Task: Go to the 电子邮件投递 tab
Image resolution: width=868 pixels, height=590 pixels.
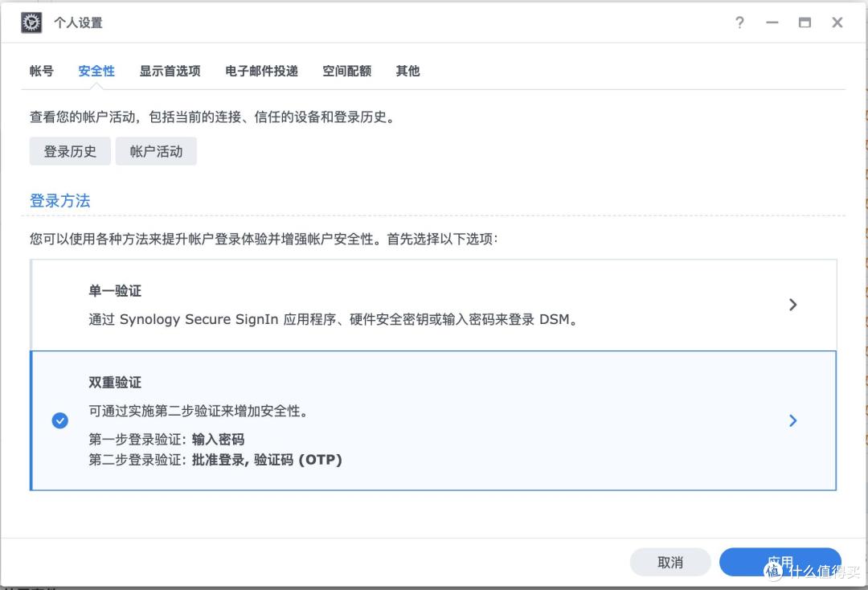Action: (261, 71)
